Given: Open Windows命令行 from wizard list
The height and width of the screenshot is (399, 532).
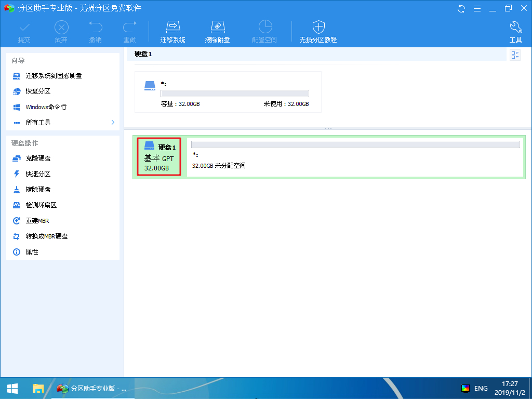Looking at the screenshot, I should pos(46,107).
